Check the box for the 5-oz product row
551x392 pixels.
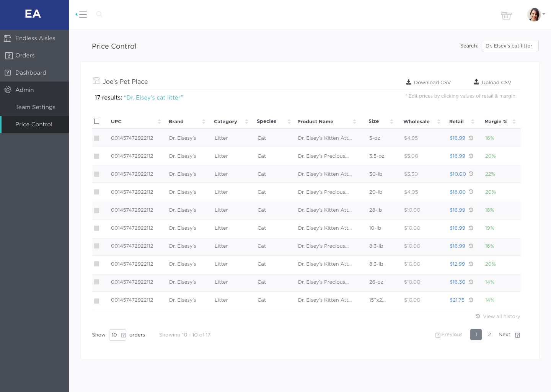[x=97, y=138]
